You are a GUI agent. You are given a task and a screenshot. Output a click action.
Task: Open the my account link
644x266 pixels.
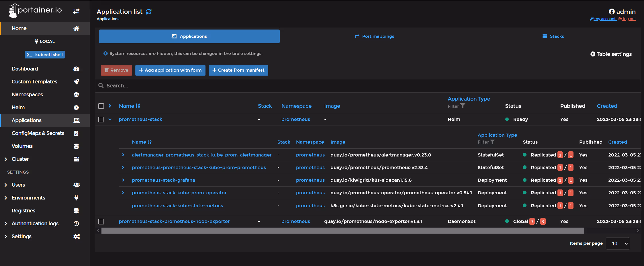(x=603, y=19)
